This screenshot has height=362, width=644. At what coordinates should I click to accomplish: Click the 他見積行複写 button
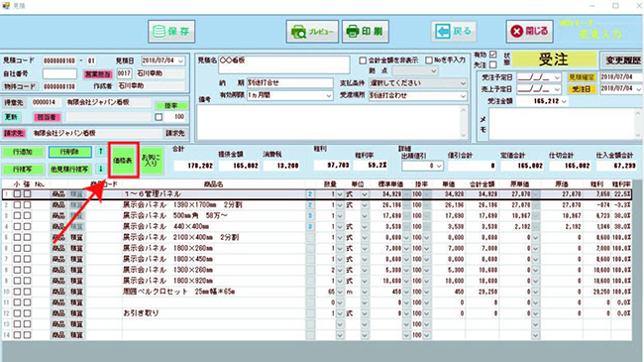click(x=69, y=169)
